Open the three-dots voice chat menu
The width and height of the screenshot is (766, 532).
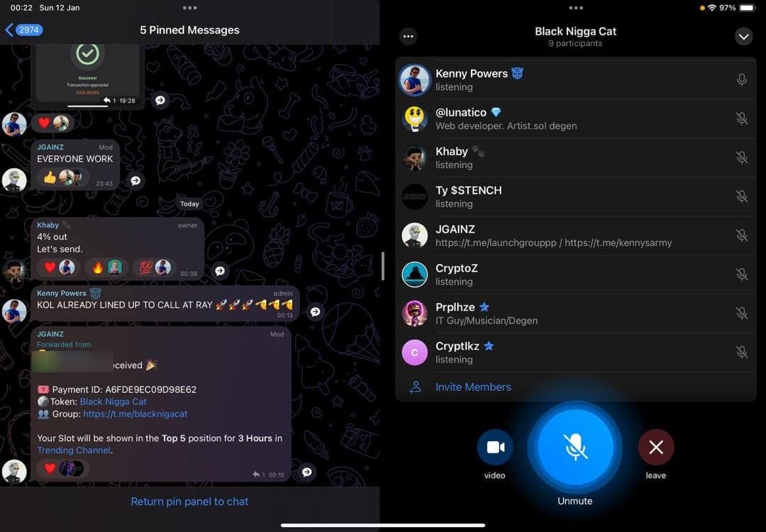[x=408, y=36]
